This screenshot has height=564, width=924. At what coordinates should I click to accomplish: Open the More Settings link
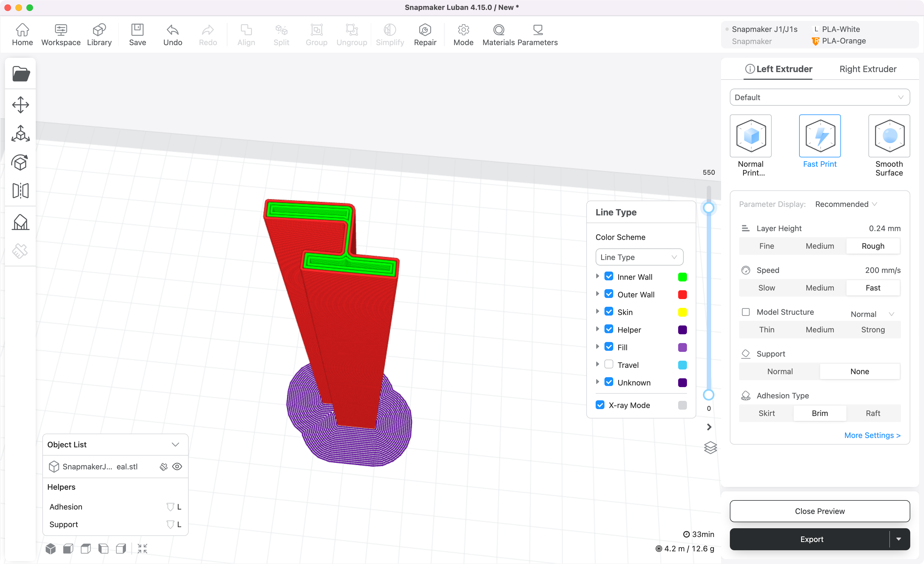click(872, 435)
